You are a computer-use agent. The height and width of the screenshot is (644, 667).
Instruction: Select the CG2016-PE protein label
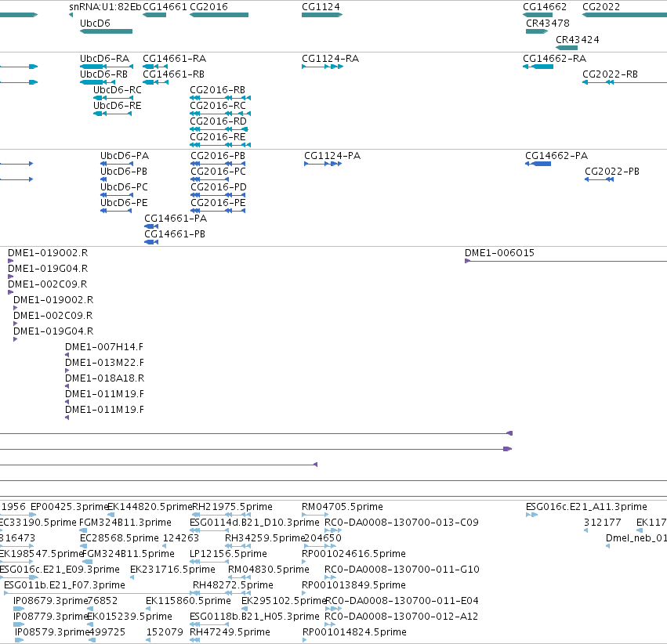[x=218, y=203]
